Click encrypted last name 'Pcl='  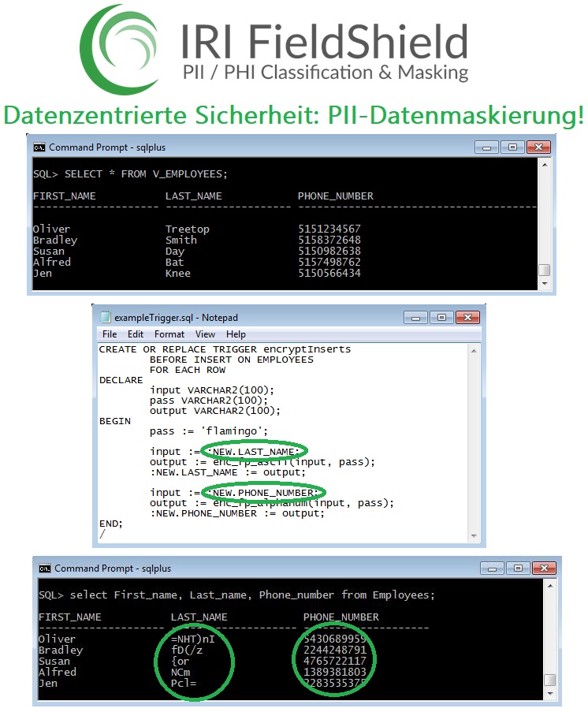tap(184, 683)
